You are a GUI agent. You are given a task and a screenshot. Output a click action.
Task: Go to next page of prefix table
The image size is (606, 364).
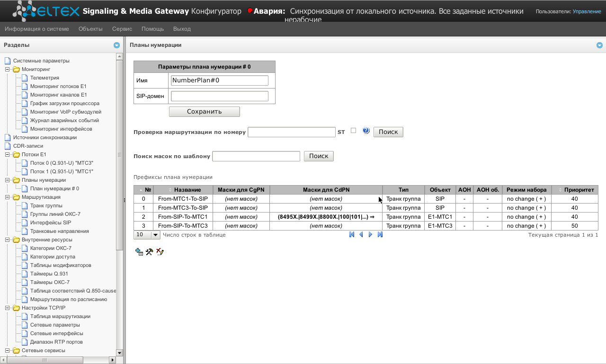(370, 235)
